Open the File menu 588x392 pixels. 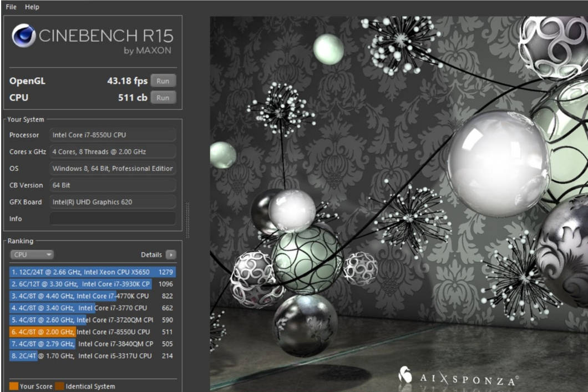[10, 6]
